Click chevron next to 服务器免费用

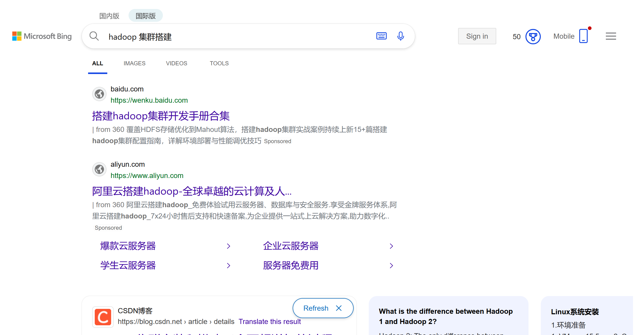click(x=391, y=266)
